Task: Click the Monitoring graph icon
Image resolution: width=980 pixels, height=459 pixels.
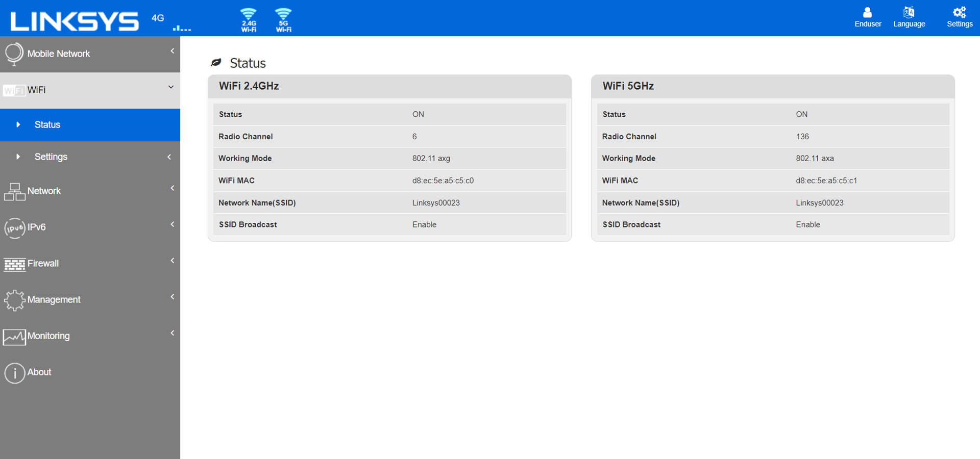Action: coord(14,337)
